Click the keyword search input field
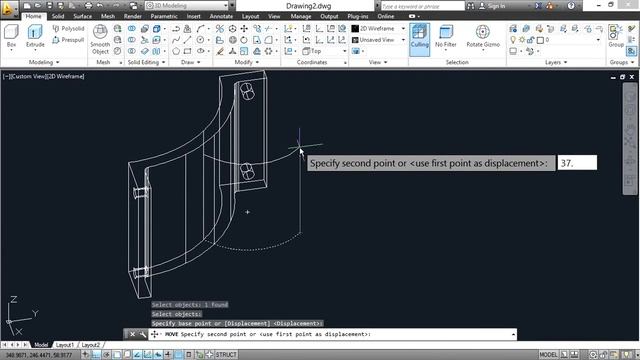640x360 pixels. (x=422, y=6)
